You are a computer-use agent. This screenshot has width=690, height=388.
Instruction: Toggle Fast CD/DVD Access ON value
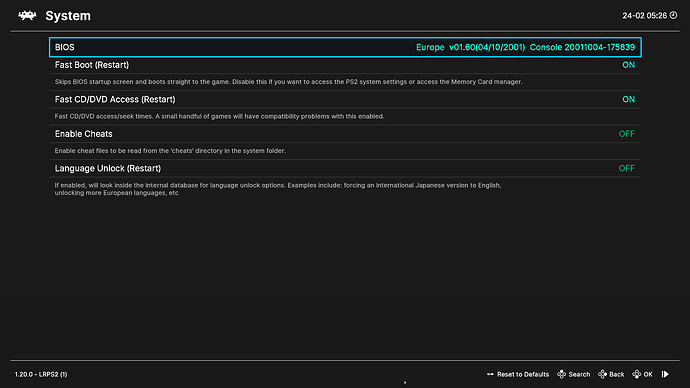click(x=628, y=99)
